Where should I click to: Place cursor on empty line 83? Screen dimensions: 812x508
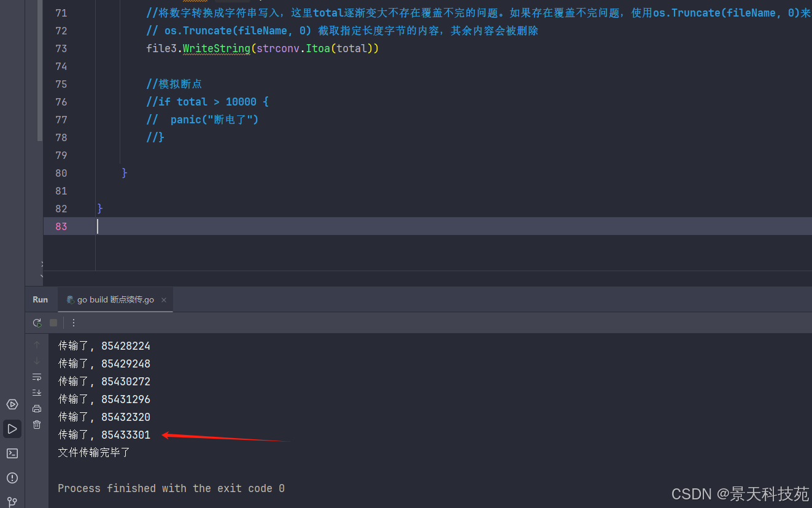tap(246, 226)
